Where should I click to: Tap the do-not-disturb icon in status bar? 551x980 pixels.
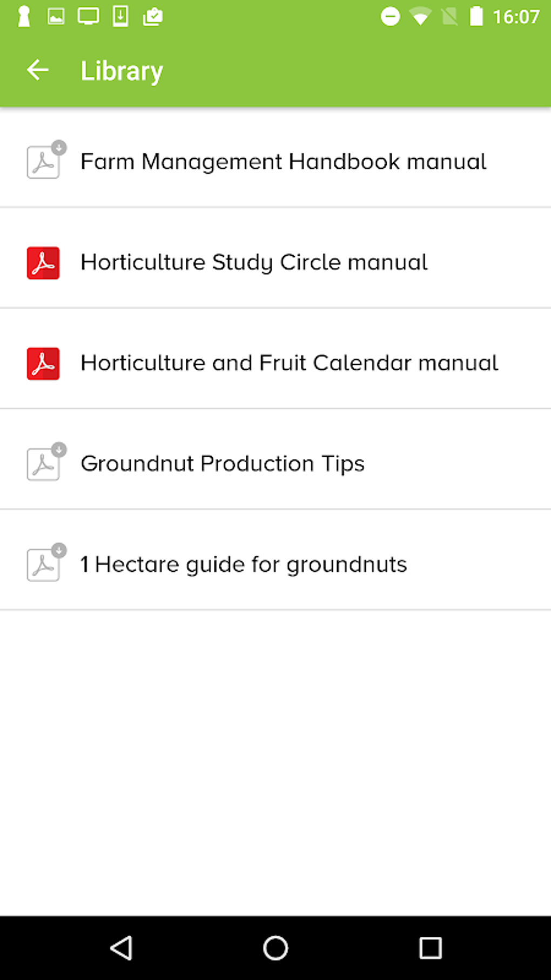click(390, 16)
